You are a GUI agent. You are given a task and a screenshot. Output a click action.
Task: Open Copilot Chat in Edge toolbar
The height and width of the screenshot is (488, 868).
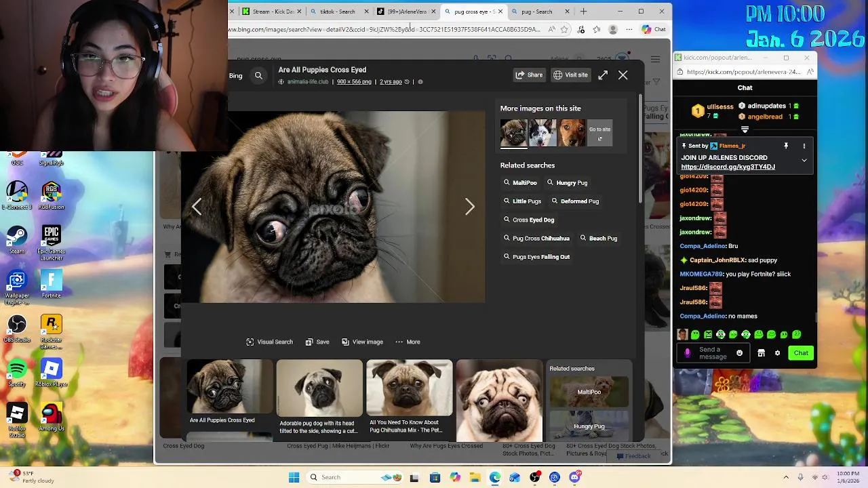pyautogui.click(x=654, y=30)
